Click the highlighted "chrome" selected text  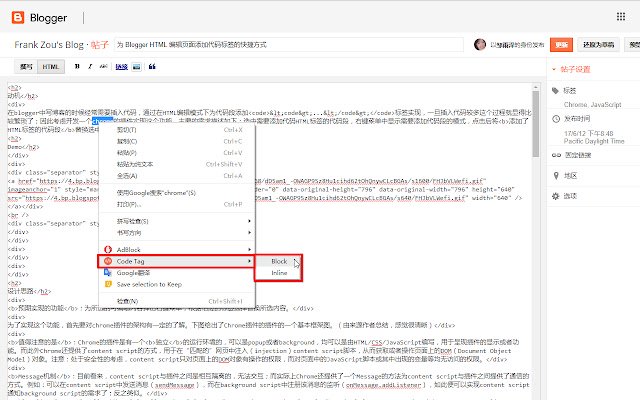(102, 121)
